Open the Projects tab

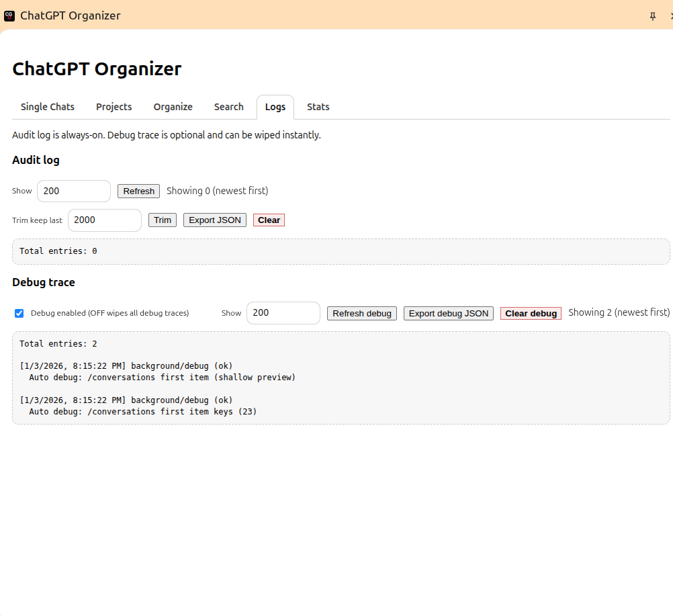[x=114, y=107]
